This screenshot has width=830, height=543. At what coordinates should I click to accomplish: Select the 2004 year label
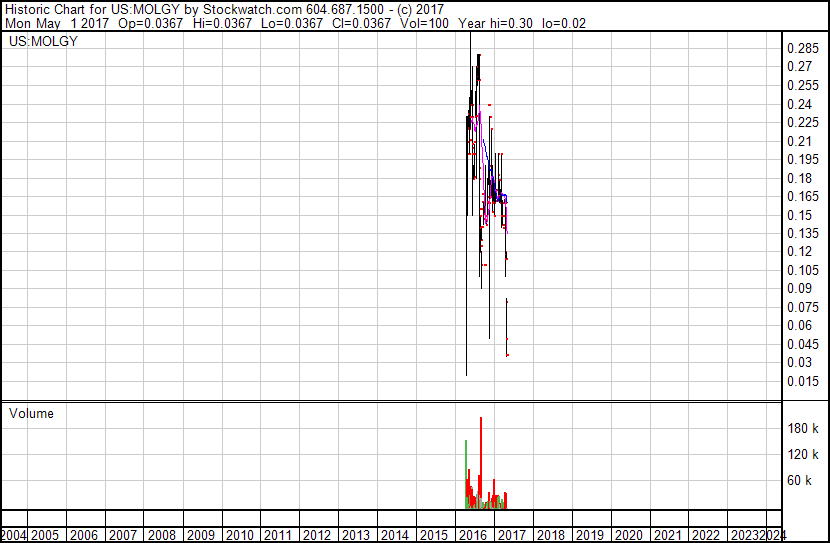[x=14, y=536]
